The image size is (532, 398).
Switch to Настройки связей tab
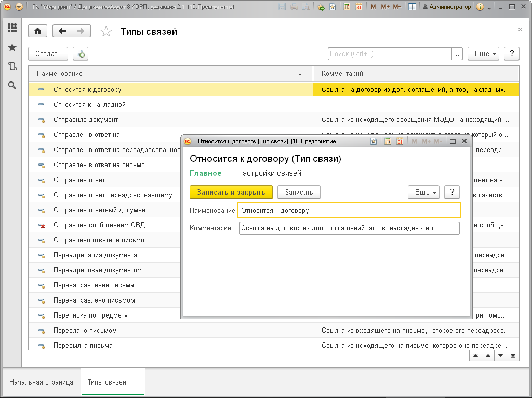pos(269,173)
